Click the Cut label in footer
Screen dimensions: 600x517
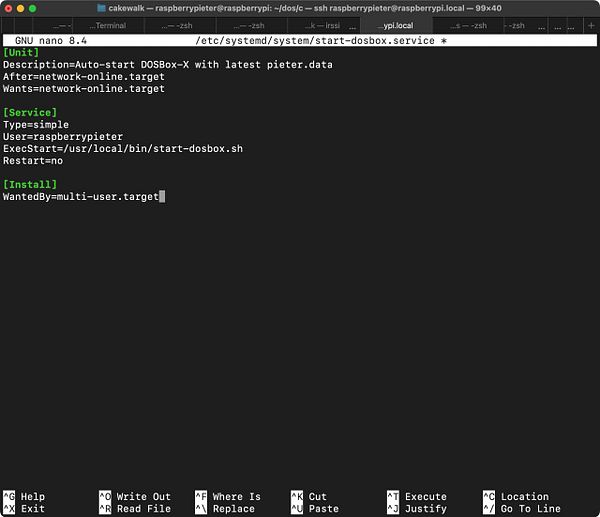[318, 497]
